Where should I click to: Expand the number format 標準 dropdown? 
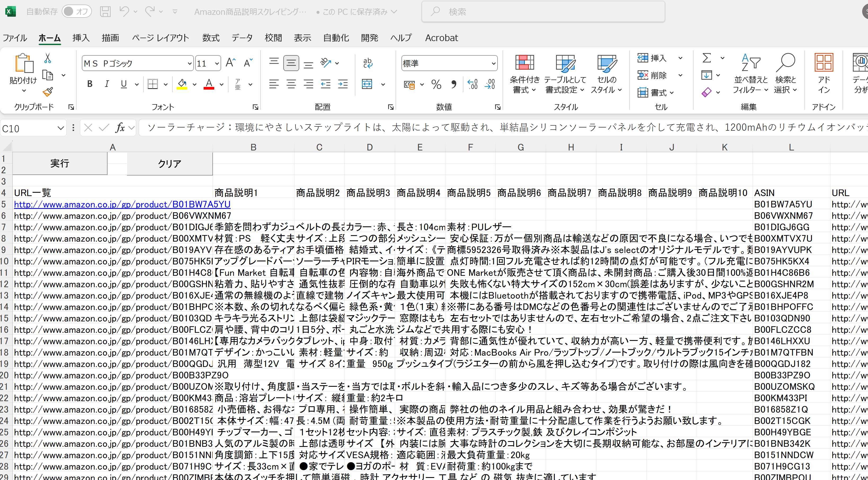point(493,63)
